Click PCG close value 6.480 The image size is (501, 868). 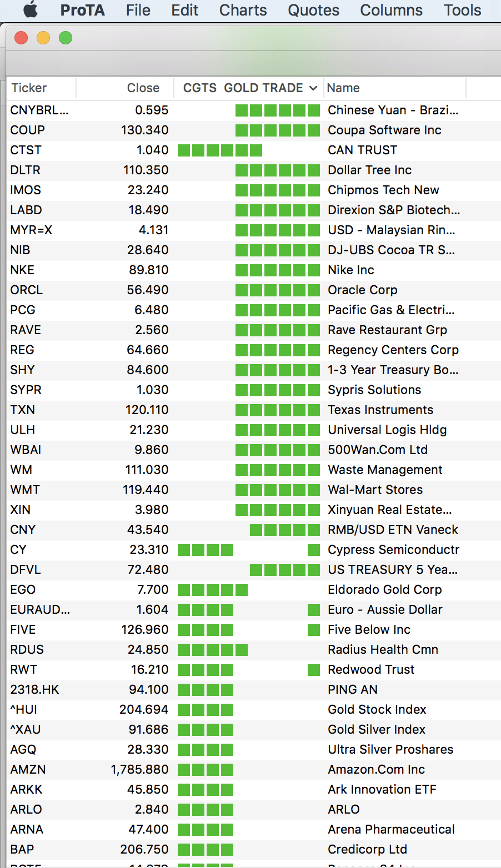tap(151, 310)
